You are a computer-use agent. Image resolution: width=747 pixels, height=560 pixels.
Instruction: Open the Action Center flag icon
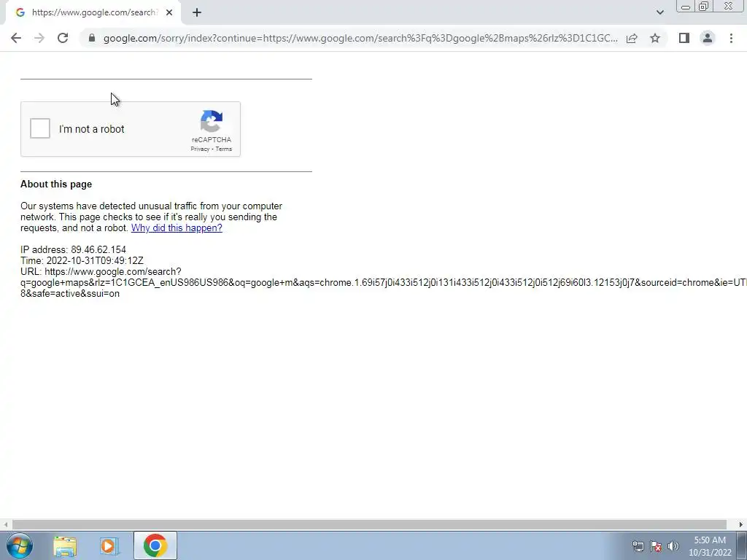(656, 546)
